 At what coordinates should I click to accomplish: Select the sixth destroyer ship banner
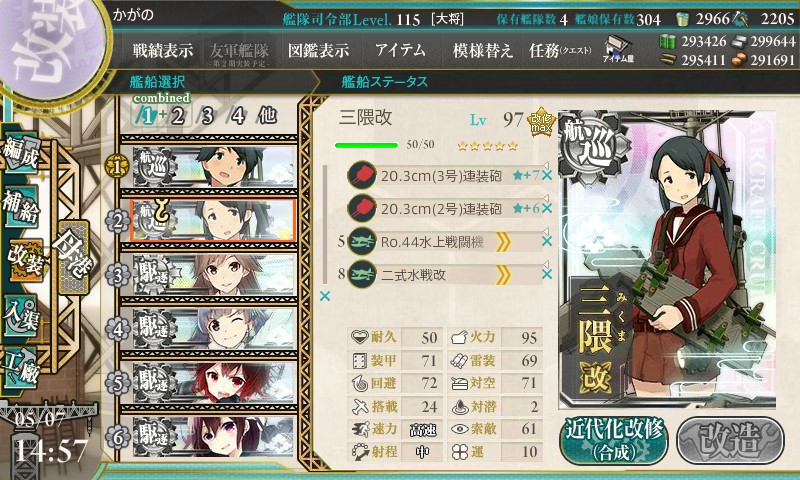(x=214, y=436)
